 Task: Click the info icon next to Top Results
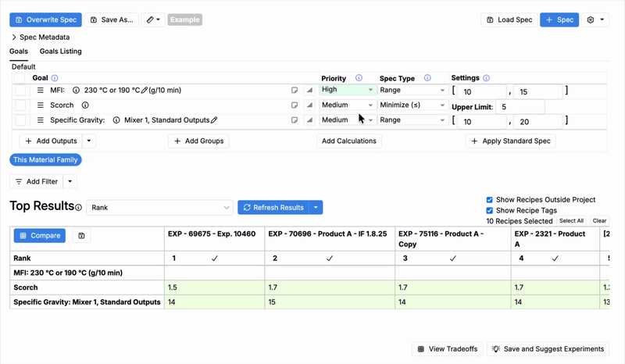click(x=78, y=208)
